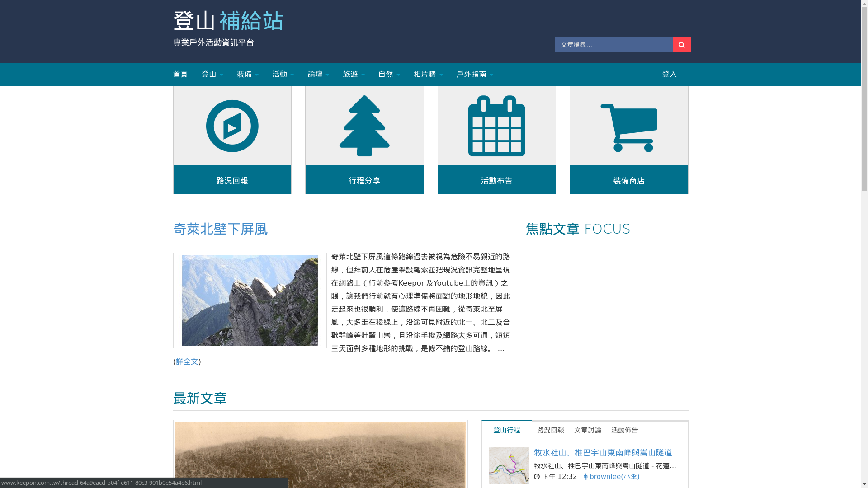The height and width of the screenshot is (488, 868).
Task: Click the pine tree icon for 行程分享
Action: tap(364, 126)
